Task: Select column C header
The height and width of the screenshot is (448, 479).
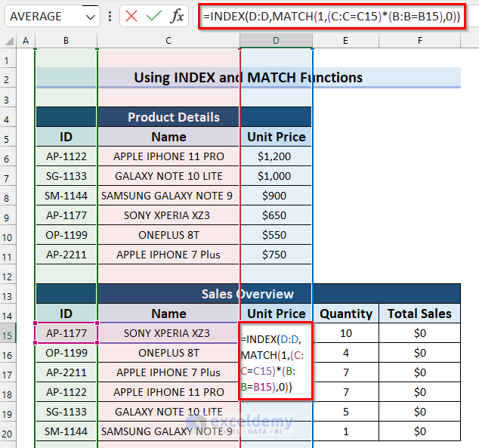Action: (168, 41)
